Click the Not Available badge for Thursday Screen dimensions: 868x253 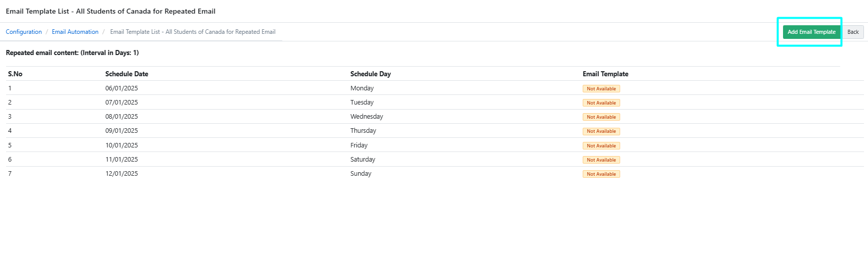[x=601, y=131]
